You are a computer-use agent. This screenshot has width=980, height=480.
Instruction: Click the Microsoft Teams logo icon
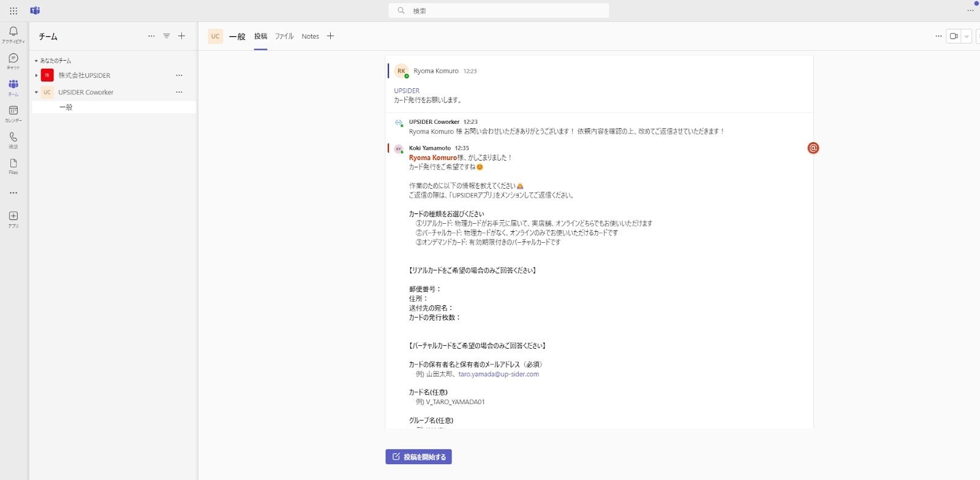tap(35, 10)
